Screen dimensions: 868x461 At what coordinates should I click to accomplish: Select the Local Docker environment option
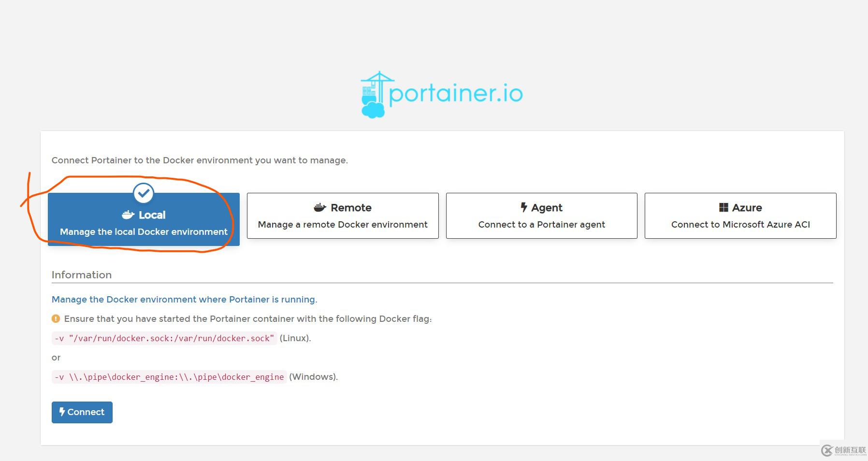pyautogui.click(x=144, y=219)
